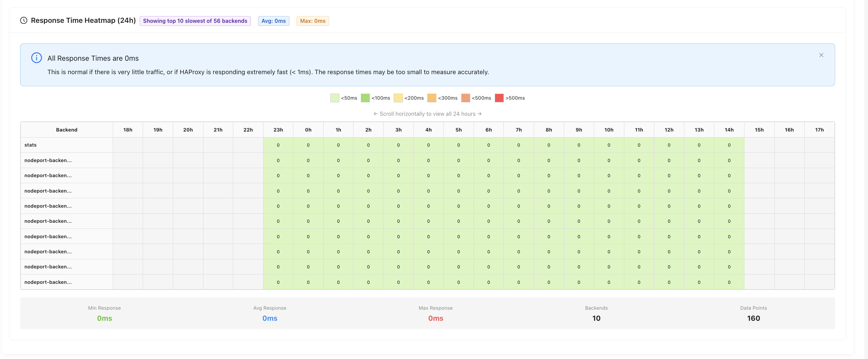Click the '20h' column header

tap(188, 130)
